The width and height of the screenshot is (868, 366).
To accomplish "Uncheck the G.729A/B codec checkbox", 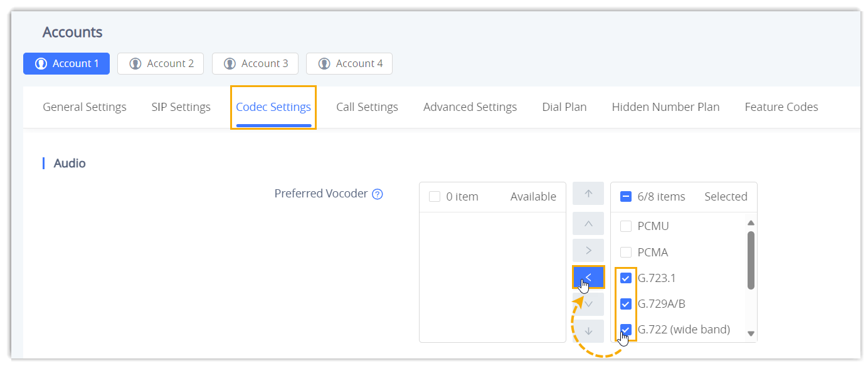I will tap(625, 304).
